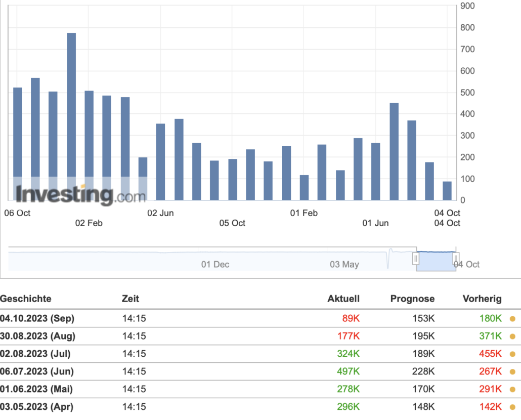This screenshot has width=521, height=420.
Task: Click the 455K bar after 01 Jun
Action: point(394,151)
